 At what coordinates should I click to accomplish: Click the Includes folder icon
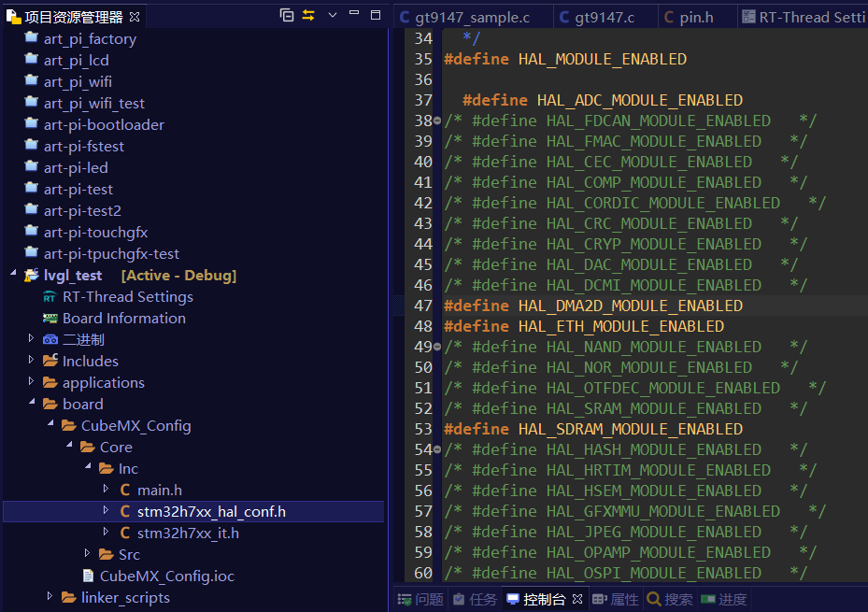50,361
